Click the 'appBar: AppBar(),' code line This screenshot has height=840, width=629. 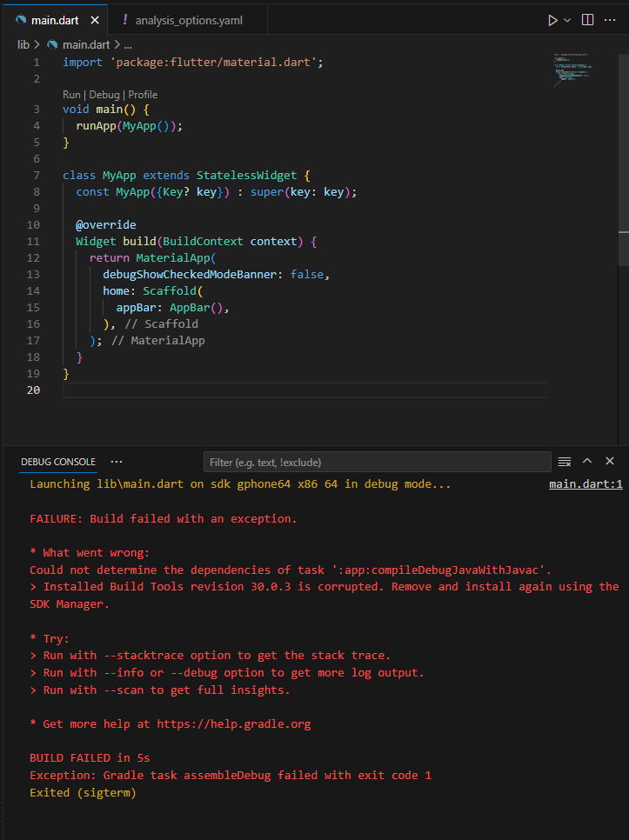click(172, 308)
